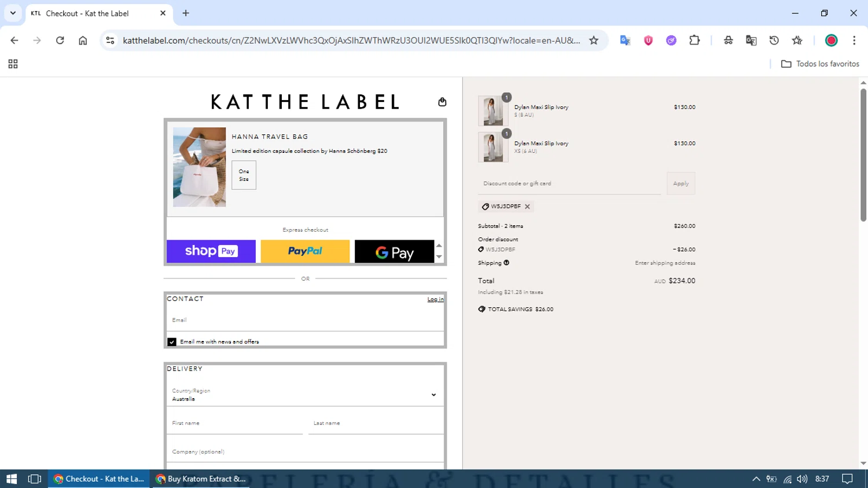Click the Enter shipping address text
Screen dimensions: 868x488
pos(665,263)
